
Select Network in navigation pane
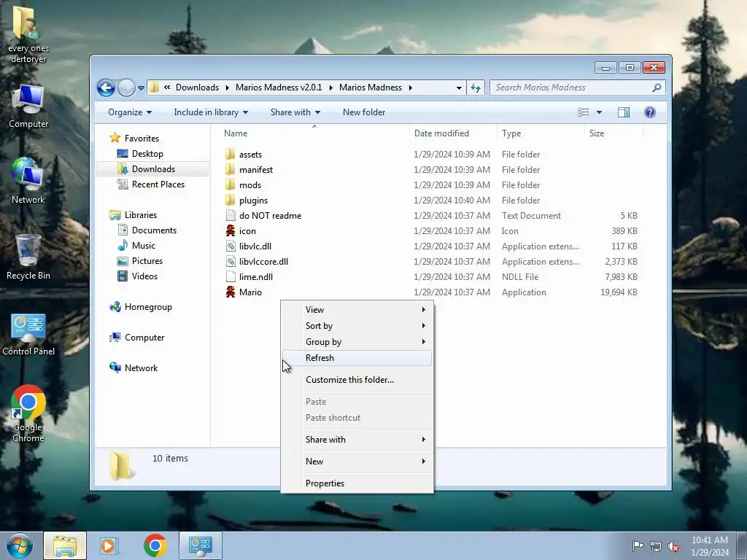(x=141, y=367)
